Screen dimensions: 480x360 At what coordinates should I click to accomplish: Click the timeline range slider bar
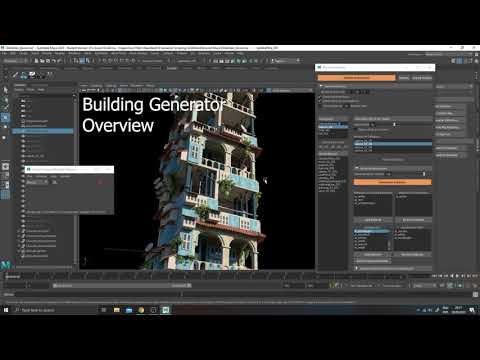pyautogui.click(x=122, y=286)
